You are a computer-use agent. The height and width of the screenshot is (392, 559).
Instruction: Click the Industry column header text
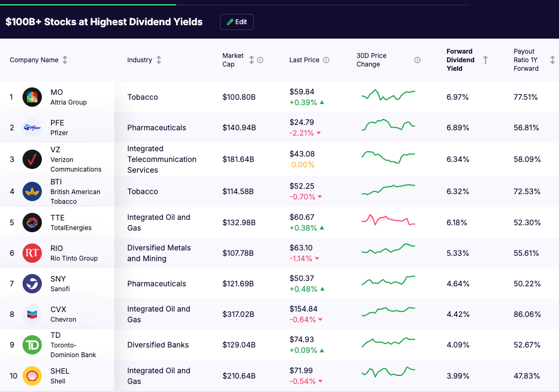point(139,60)
